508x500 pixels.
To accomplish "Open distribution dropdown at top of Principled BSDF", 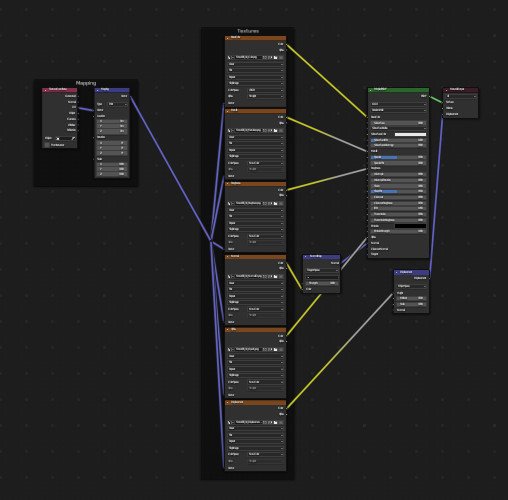I will point(399,104).
